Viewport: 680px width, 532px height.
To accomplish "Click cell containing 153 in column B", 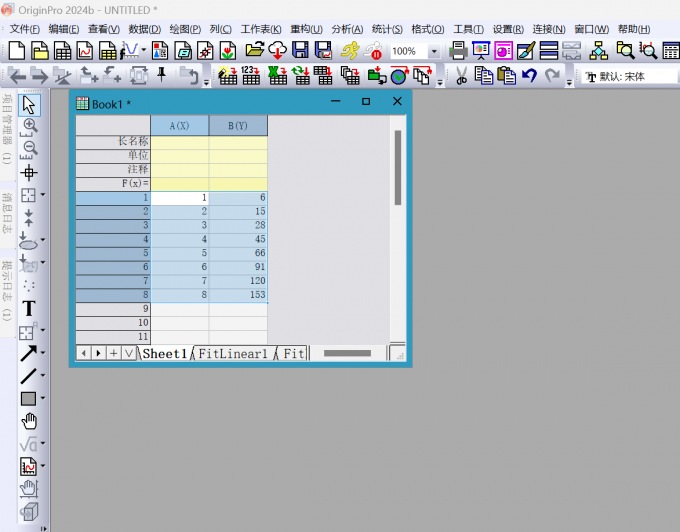I will (238, 295).
